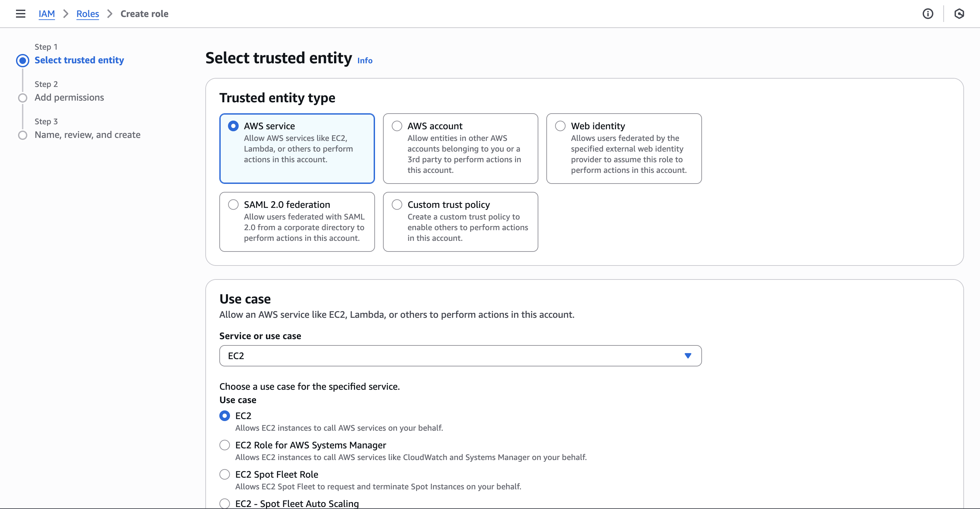980x509 pixels.
Task: Click the hexagon settings icon at top right
Action: coord(959,14)
